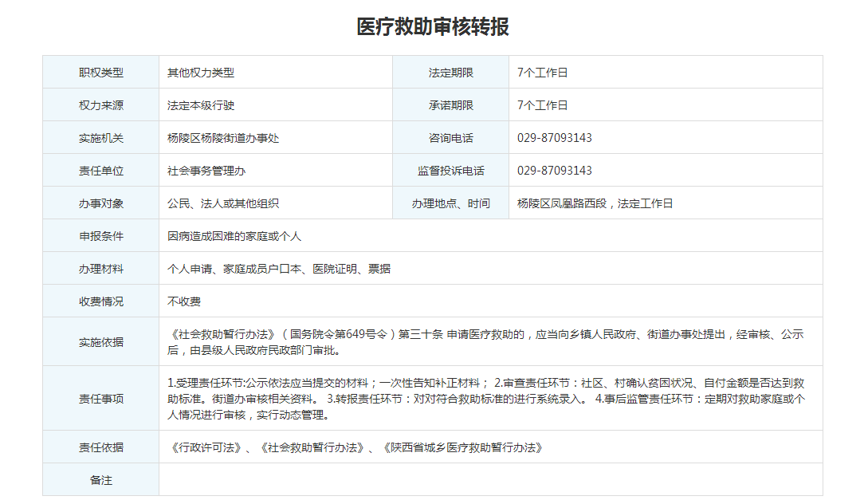
Task: Select the address 杨陵区凤凰路西段,法定工作日
Action: 595,203
